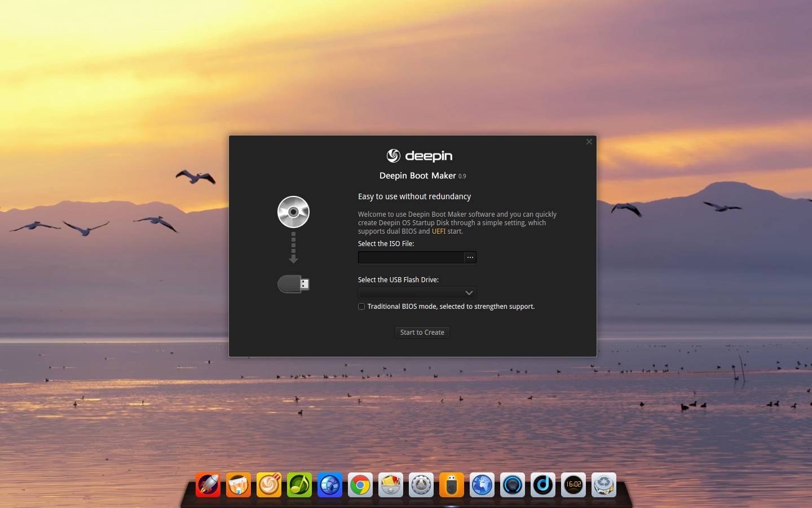This screenshot has width=812, height=508.
Task: Open Google Chrome from the dock
Action: [x=360, y=485]
